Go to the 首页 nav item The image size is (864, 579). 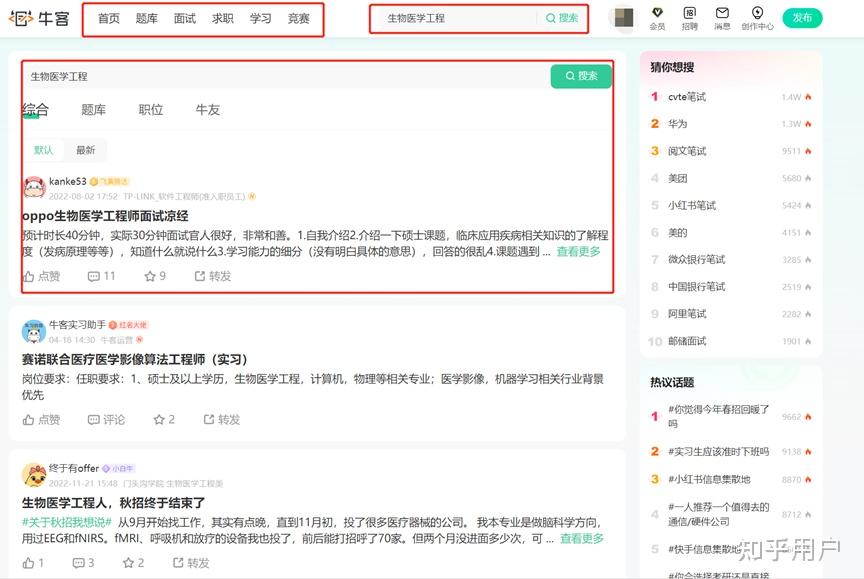pyautogui.click(x=109, y=19)
